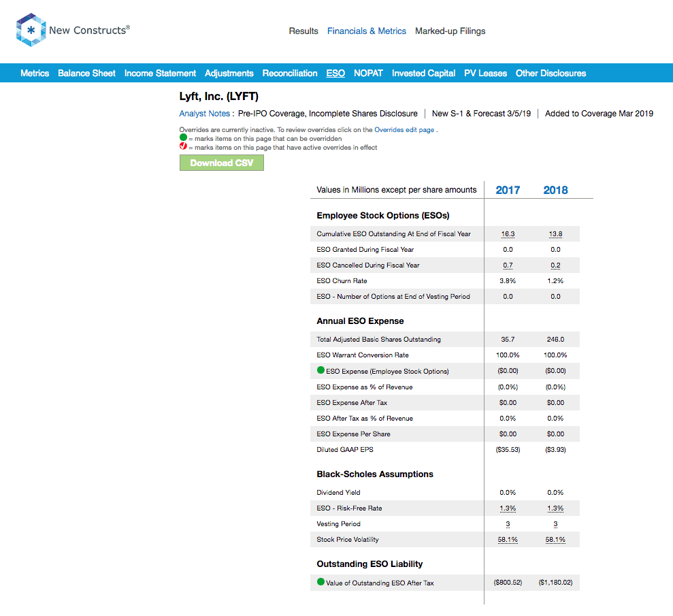This screenshot has height=616, width=673.
Task: Click the Dividend Yield row label
Action: (x=338, y=492)
